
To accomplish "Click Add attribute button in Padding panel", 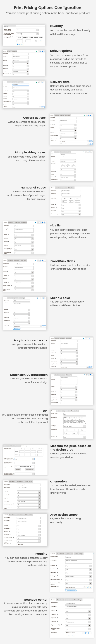I will coord(71,590).
